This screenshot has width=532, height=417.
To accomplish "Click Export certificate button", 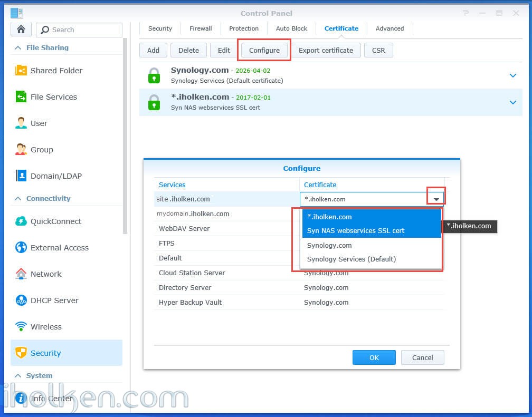I will (x=326, y=50).
